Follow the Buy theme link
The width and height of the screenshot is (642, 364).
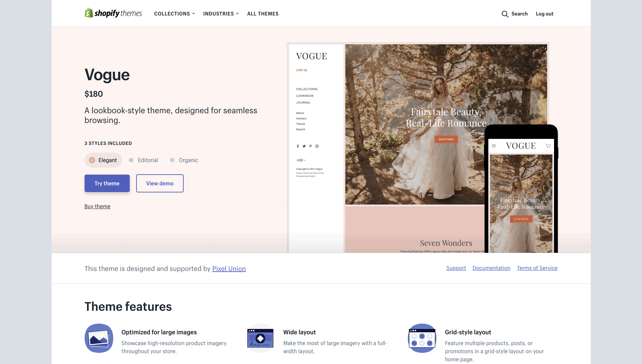pos(97,206)
